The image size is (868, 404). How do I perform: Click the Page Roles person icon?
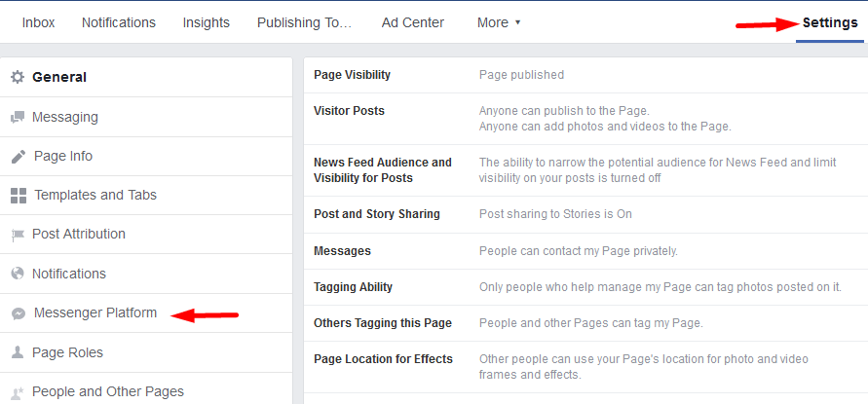pyautogui.click(x=18, y=352)
